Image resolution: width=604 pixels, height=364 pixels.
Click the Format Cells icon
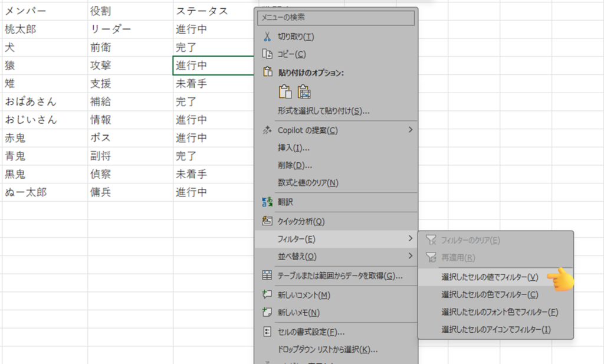point(267,332)
